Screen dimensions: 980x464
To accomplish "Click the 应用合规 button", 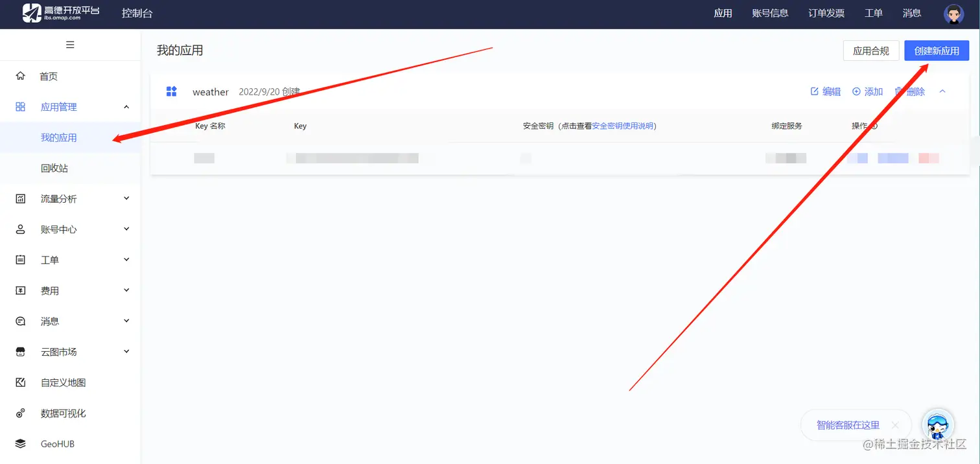I will pyautogui.click(x=871, y=51).
